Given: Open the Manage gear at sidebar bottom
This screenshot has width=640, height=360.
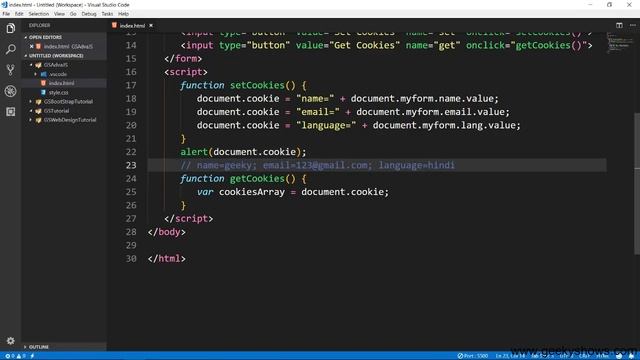Looking at the screenshot, I should (11, 340).
